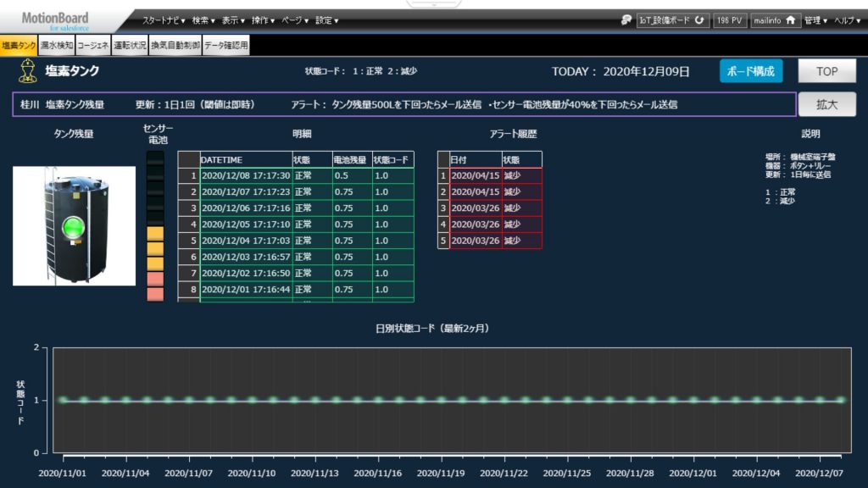Click the chat icon left of IoT_設備ボード

point(626,20)
